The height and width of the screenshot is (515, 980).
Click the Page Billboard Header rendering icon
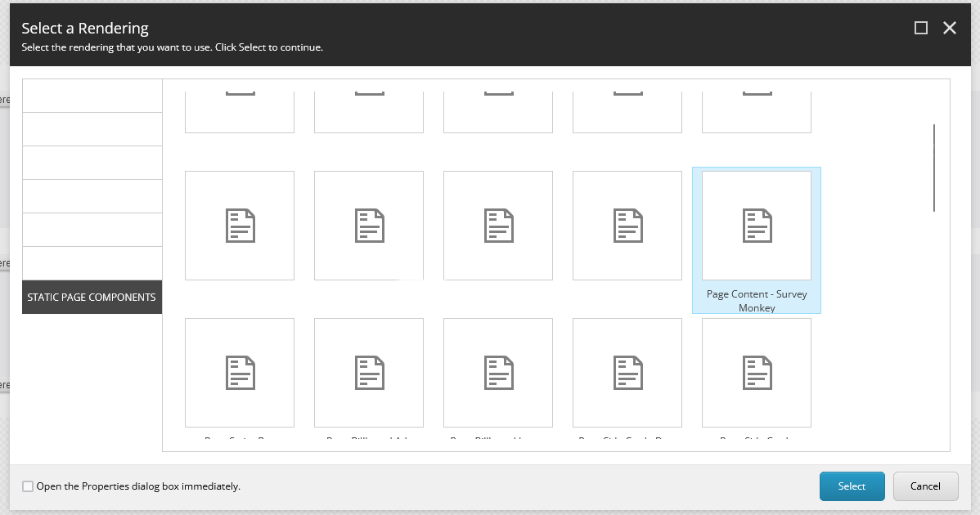click(497, 373)
